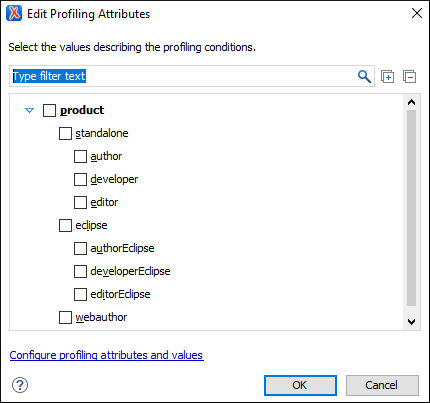This screenshot has width=430, height=403.
Task: Check the developerEclipse option
Action: [80, 271]
